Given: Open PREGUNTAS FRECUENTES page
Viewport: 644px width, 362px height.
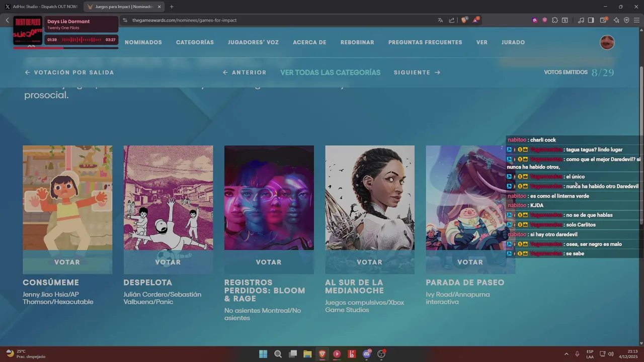Looking at the screenshot, I should pos(425,42).
